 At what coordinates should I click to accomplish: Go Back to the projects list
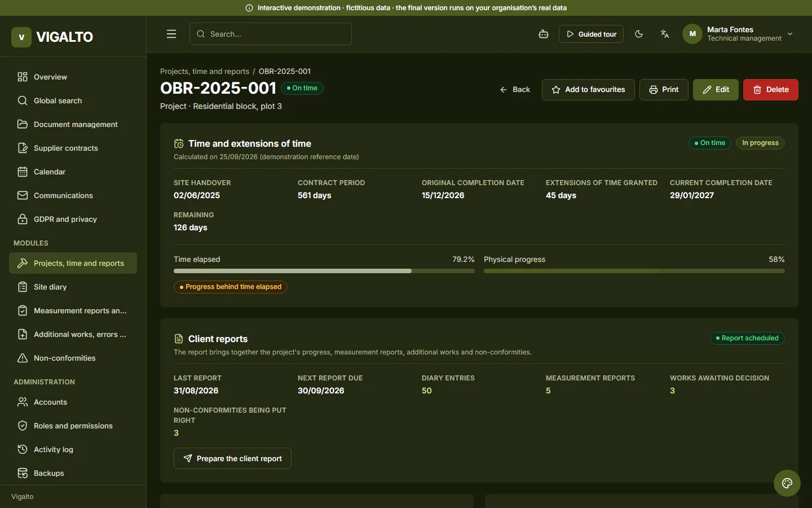tap(515, 90)
